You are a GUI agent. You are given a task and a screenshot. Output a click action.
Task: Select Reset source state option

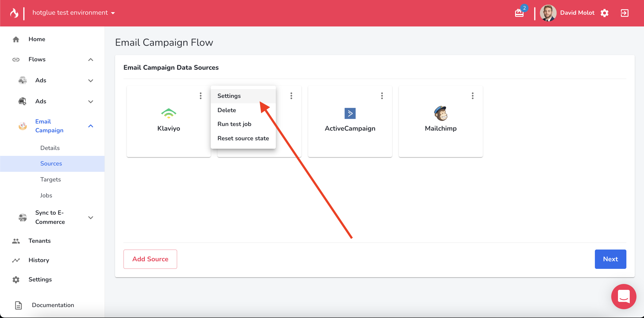coord(243,138)
